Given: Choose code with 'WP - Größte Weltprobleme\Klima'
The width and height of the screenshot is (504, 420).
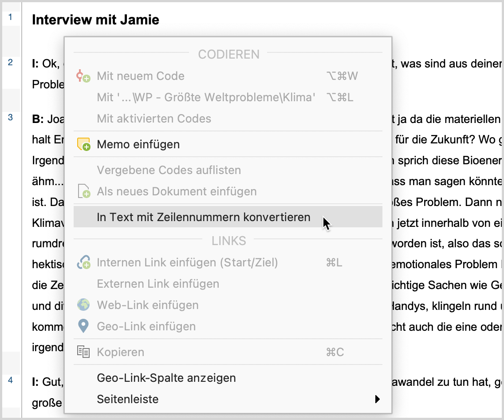Looking at the screenshot, I should pos(206,97).
